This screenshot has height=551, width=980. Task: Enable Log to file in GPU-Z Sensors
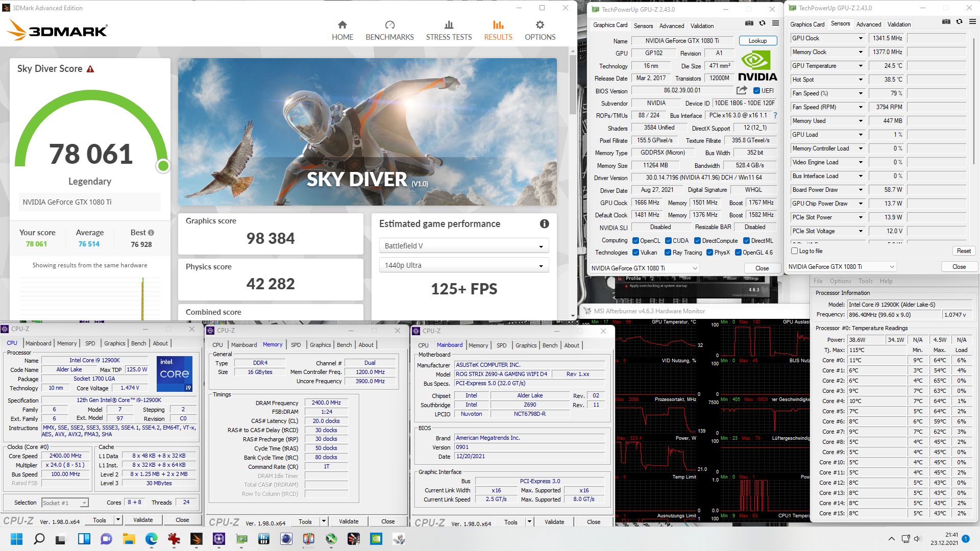pos(794,251)
